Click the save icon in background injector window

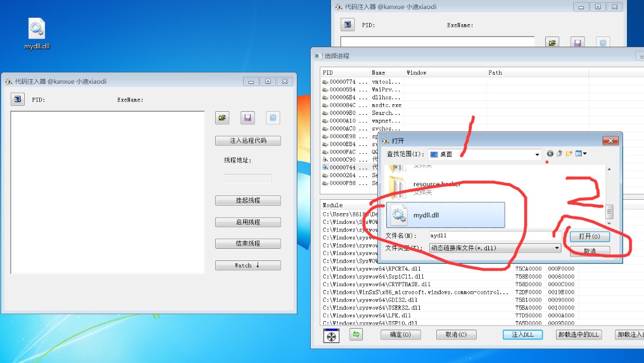pos(577,43)
